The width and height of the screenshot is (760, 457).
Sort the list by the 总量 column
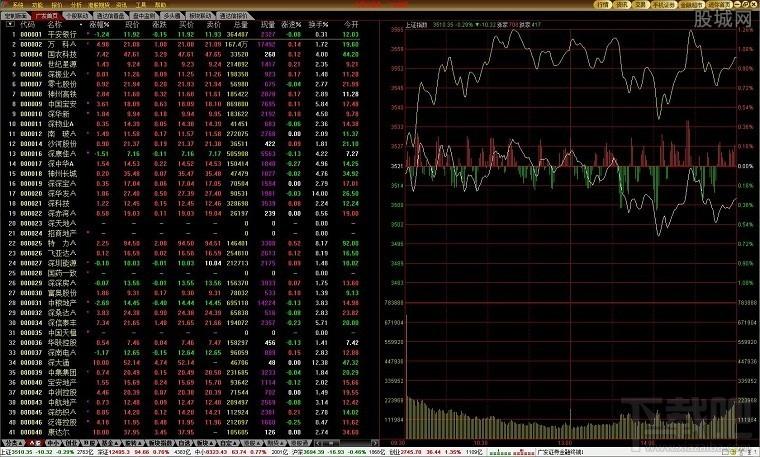pyautogui.click(x=240, y=24)
